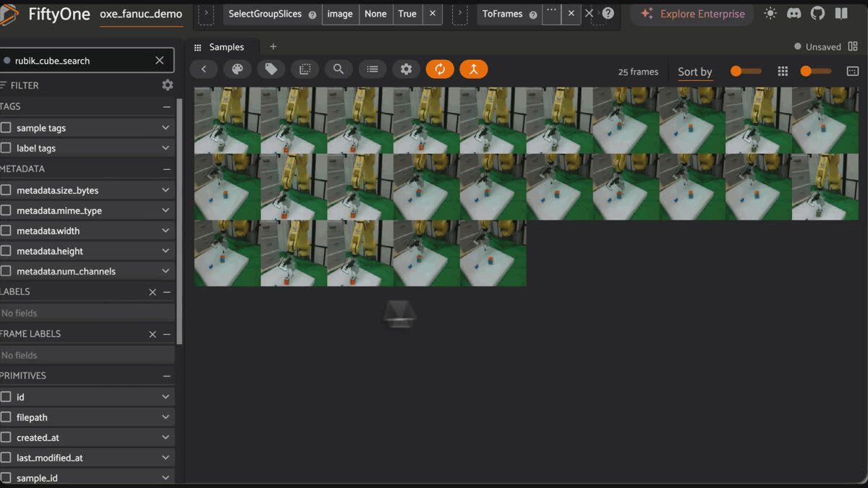Remove the SelectGroupSlices stage
Screen dimensions: 868x488
(x=433, y=14)
